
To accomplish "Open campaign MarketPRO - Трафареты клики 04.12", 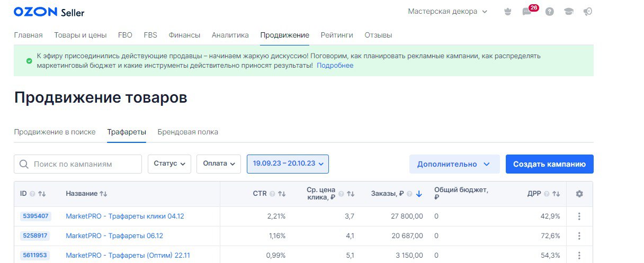I will tap(125, 216).
